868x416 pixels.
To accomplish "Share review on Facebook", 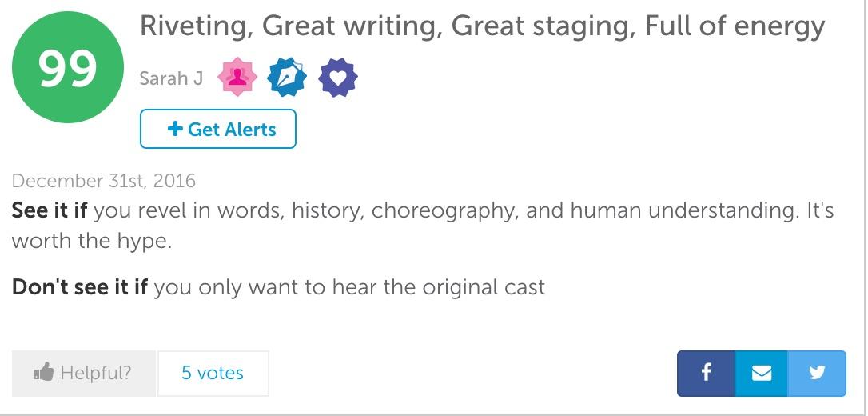I will click(x=706, y=373).
